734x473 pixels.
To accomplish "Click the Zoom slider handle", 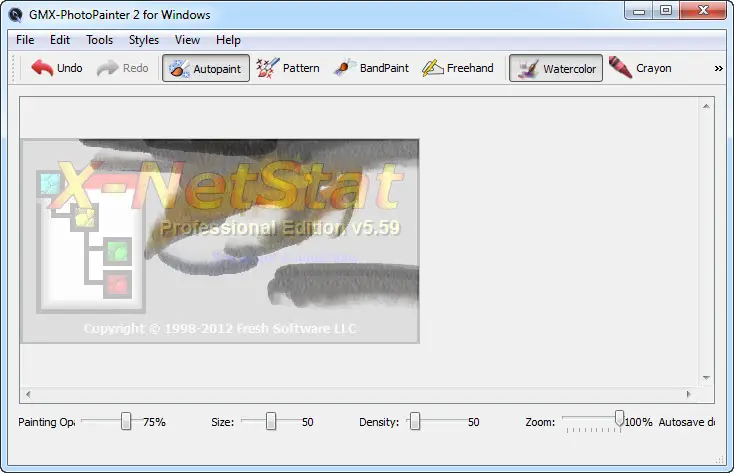I will pyautogui.click(x=619, y=418).
